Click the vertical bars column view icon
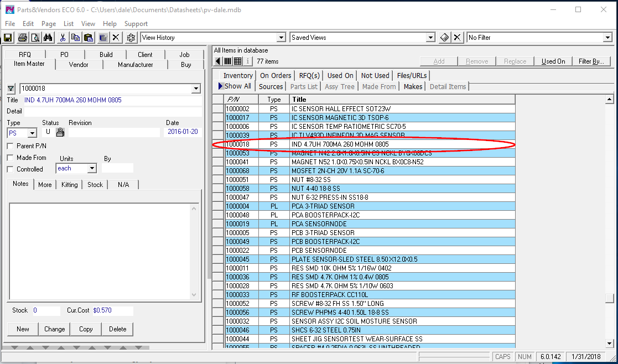 [x=228, y=61]
